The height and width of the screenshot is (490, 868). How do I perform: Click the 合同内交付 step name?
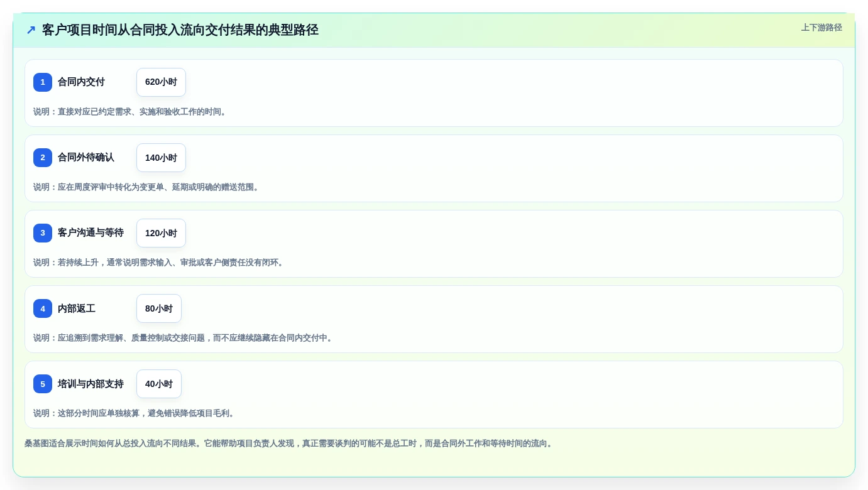pos(81,82)
